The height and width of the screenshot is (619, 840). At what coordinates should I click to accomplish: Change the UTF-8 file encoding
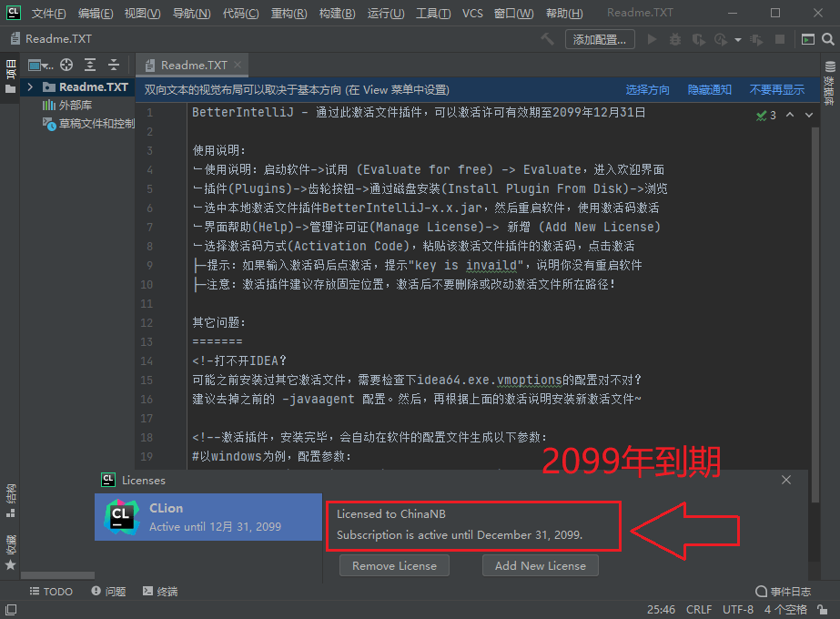click(738, 610)
